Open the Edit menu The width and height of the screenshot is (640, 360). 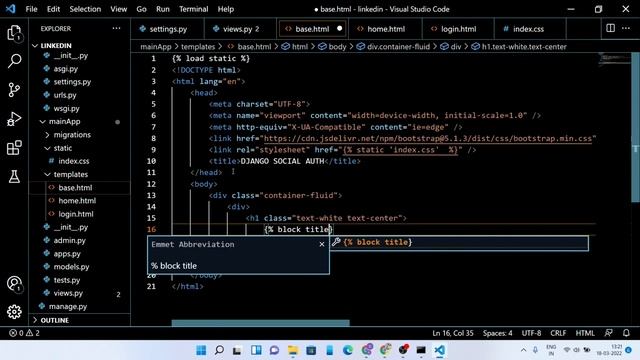pos(53,9)
